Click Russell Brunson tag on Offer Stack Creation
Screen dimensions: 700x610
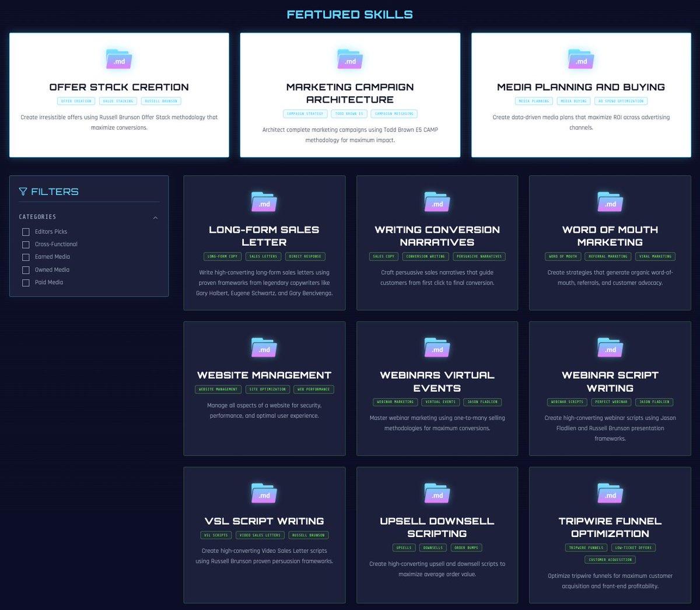[x=161, y=101]
